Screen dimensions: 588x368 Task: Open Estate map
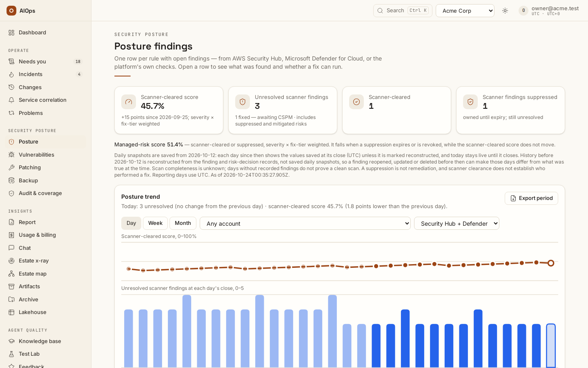pyautogui.click(x=45, y=274)
